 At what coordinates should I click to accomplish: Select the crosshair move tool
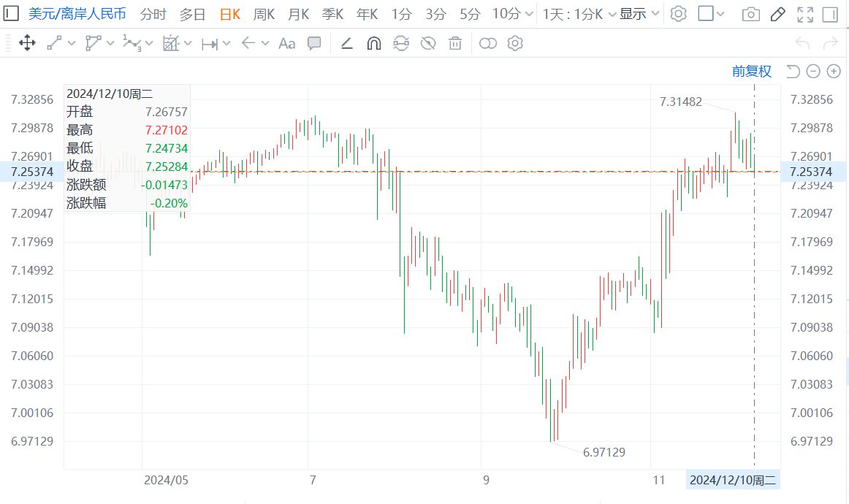pyautogui.click(x=27, y=43)
